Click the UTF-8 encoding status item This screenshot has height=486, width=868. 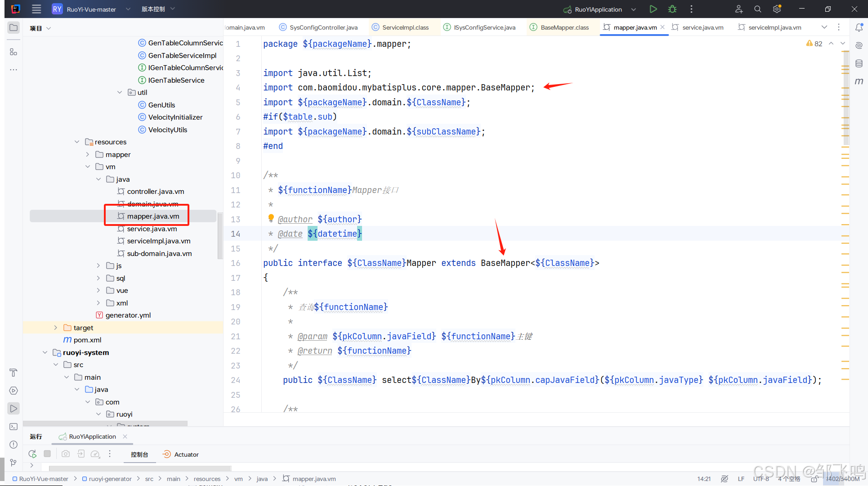point(761,479)
